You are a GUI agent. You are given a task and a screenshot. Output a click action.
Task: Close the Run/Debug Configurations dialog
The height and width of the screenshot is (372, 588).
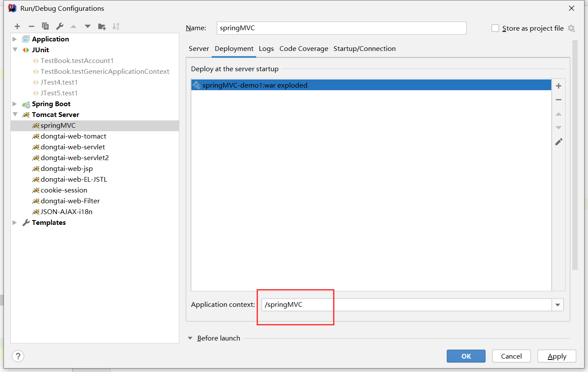tap(571, 8)
